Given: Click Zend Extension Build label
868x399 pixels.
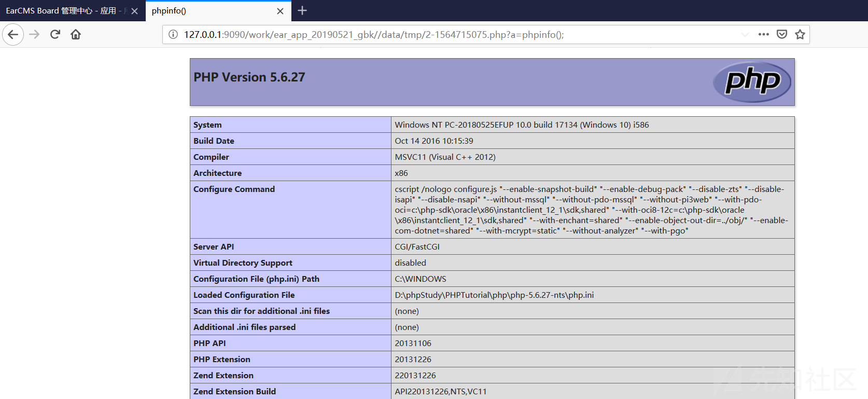Looking at the screenshot, I should point(234,392).
